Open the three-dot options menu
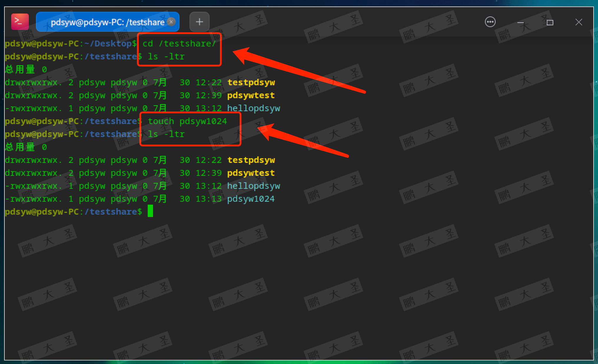 pyautogui.click(x=490, y=22)
